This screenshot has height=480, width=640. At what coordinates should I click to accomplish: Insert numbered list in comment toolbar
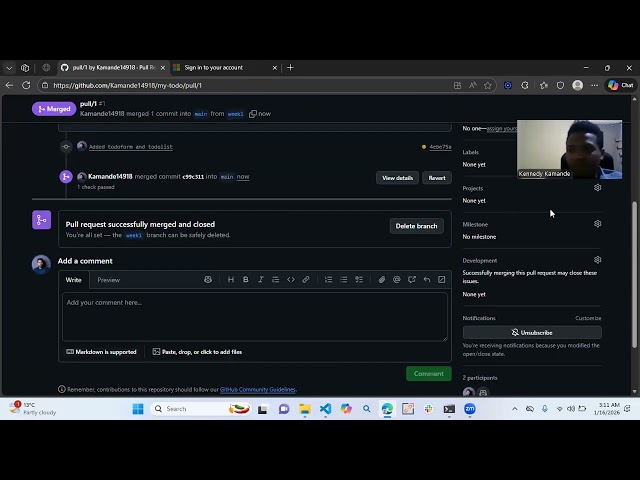tap(328, 280)
